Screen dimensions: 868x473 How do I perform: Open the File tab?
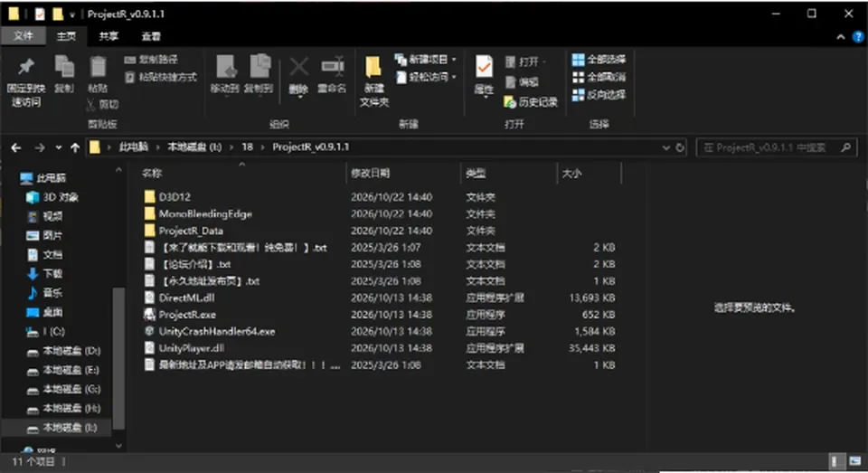pos(24,36)
